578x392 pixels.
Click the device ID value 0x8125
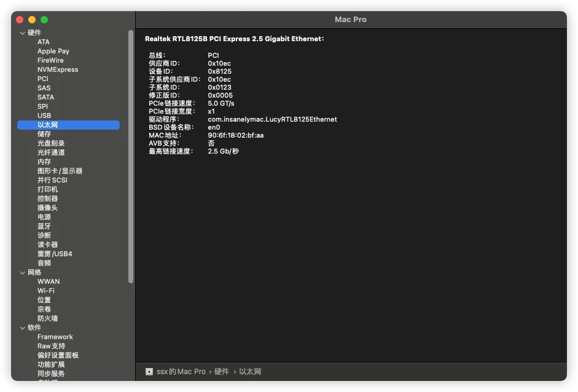(219, 71)
